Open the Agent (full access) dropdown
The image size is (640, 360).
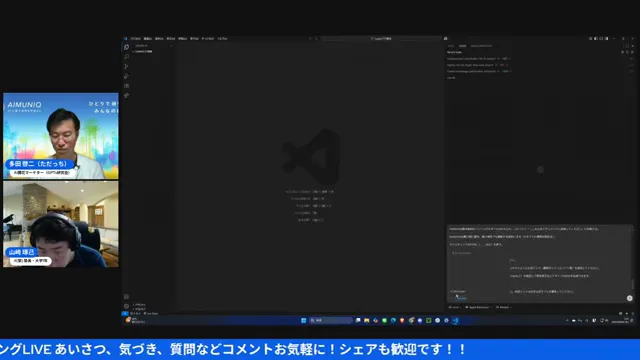tap(478, 307)
